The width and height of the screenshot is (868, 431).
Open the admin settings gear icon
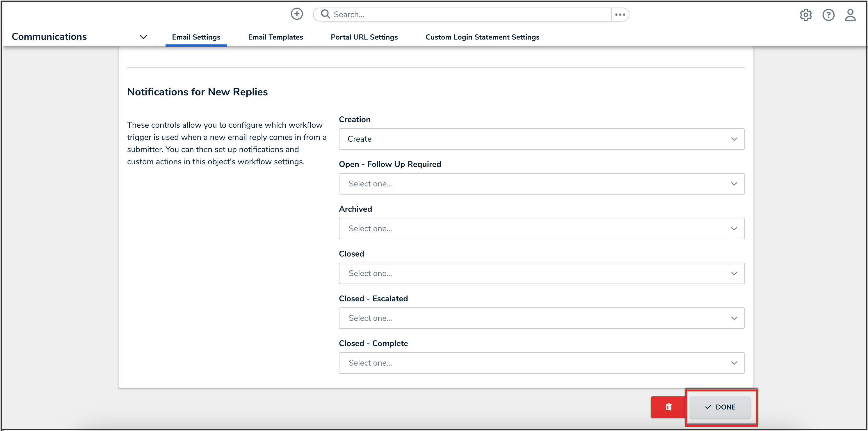[x=805, y=15]
